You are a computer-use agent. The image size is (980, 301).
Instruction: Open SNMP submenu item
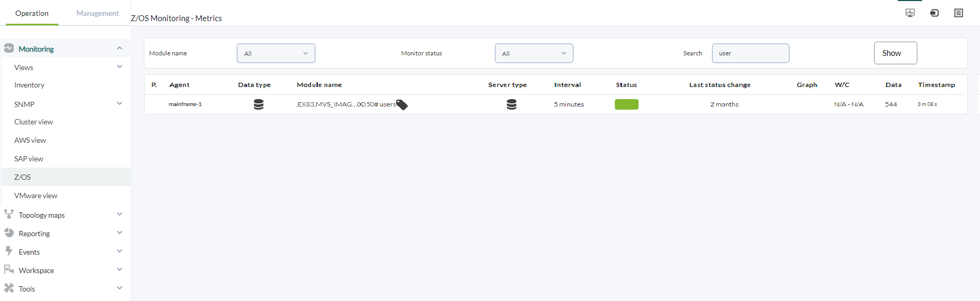point(24,104)
